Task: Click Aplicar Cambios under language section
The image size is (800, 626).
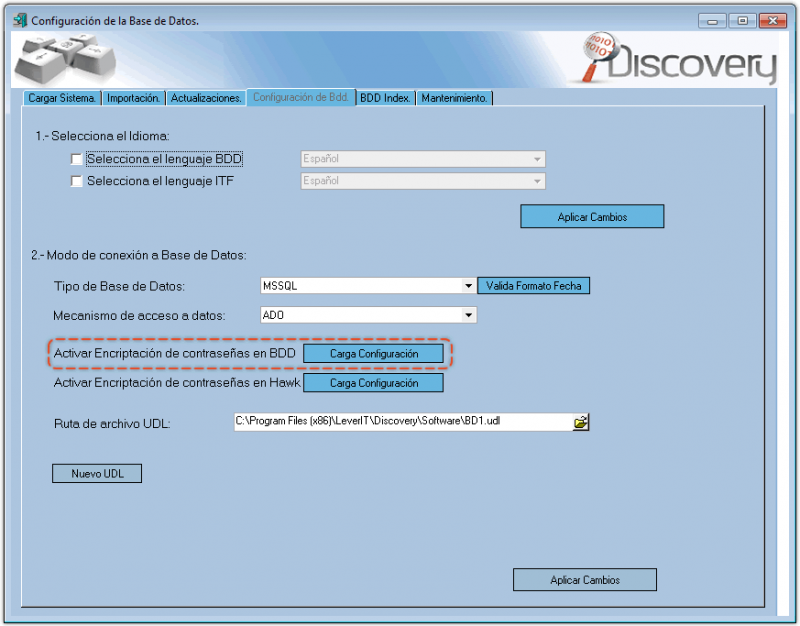Action: pos(592,217)
